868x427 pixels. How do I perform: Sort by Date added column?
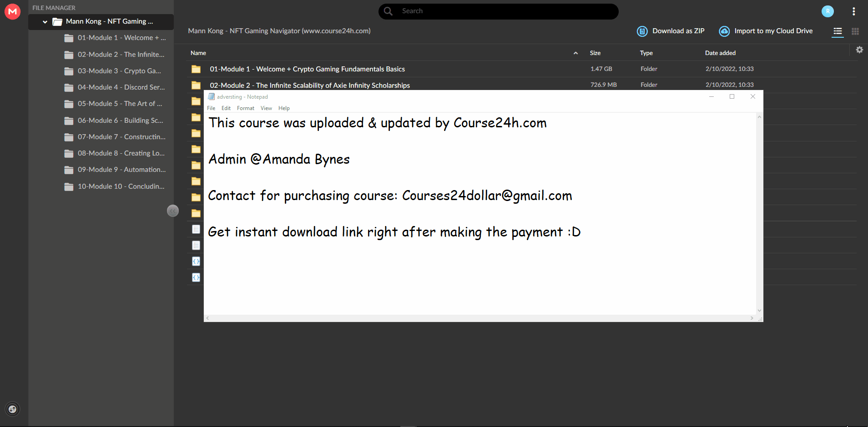click(x=720, y=53)
